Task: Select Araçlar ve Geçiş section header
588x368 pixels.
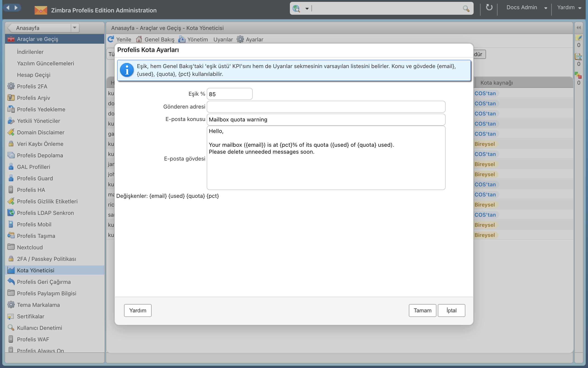Action: tap(55, 39)
